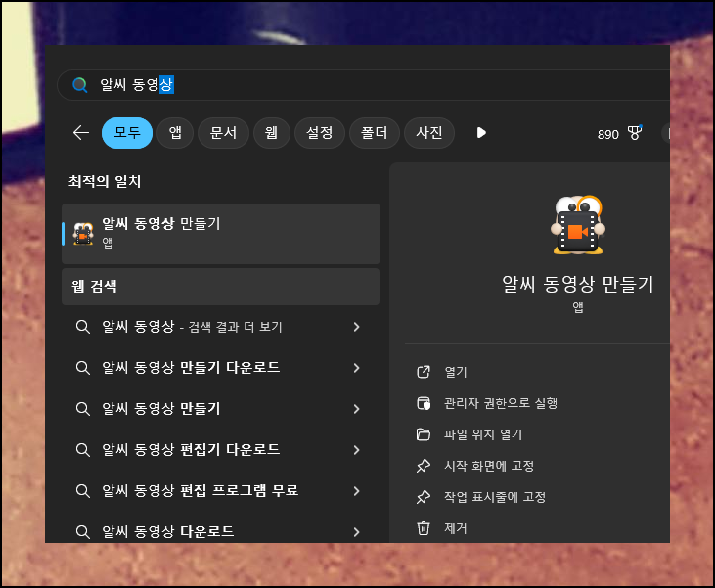Open suggestion 알씨 동영상 편집 프로그램 무료
The height and width of the screenshot is (588, 715).
(x=220, y=491)
